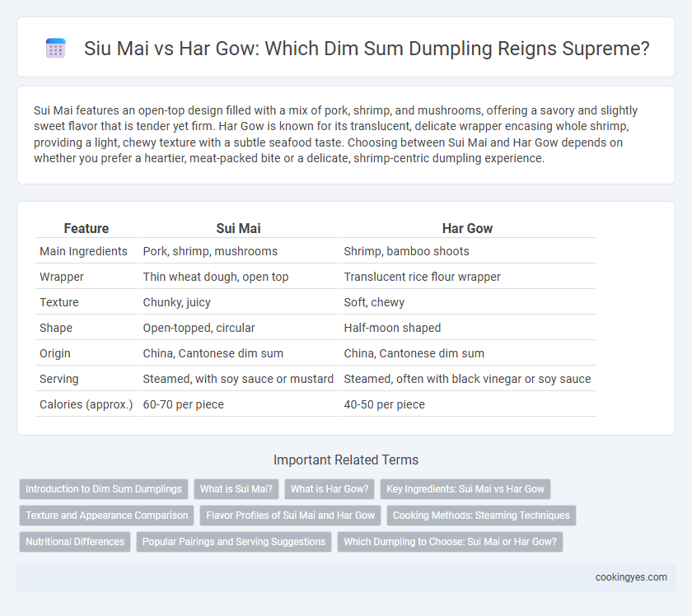Select the 'Calories (approx.)' row label
692x616 pixels.
click(86, 404)
